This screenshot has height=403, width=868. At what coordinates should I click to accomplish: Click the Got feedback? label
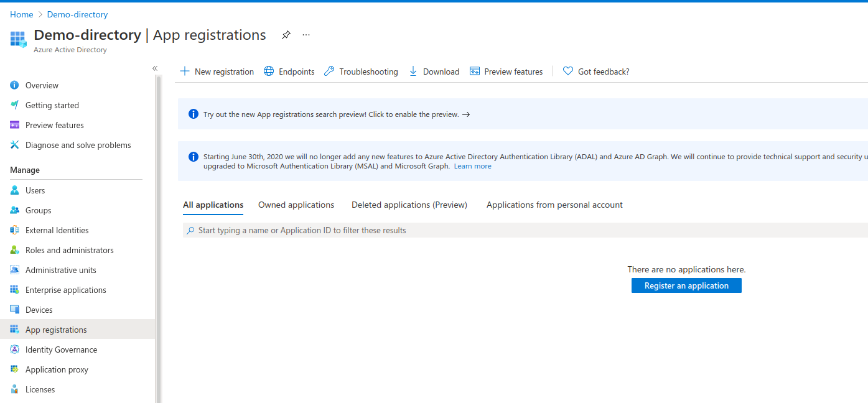pyautogui.click(x=604, y=72)
